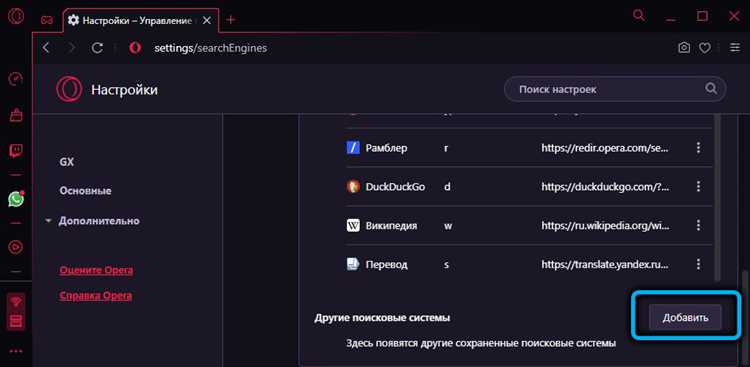The image size is (750, 367).
Task: Open bookmarks heart icon
Action: [704, 48]
